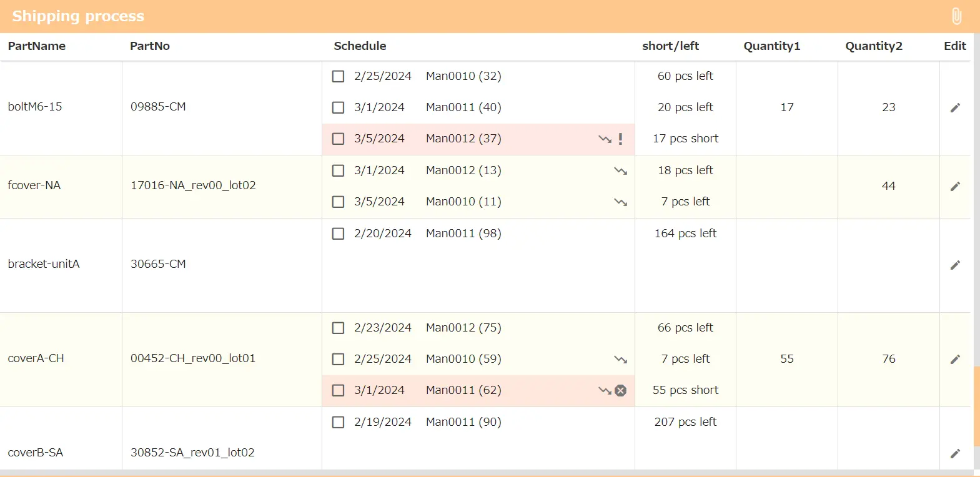Image resolution: width=980 pixels, height=477 pixels.
Task: Toggle checkbox for 2/23/2024 Man0012 (75)
Action: point(339,328)
